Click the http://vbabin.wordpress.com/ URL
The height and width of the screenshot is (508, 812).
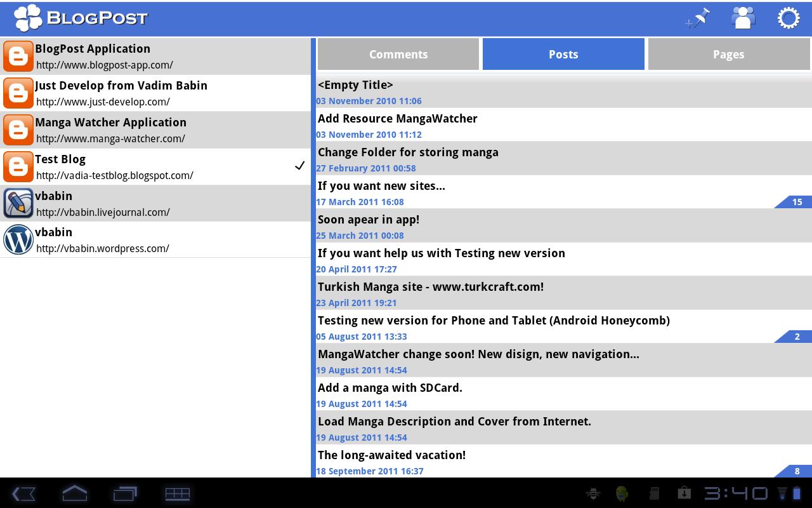point(103,248)
